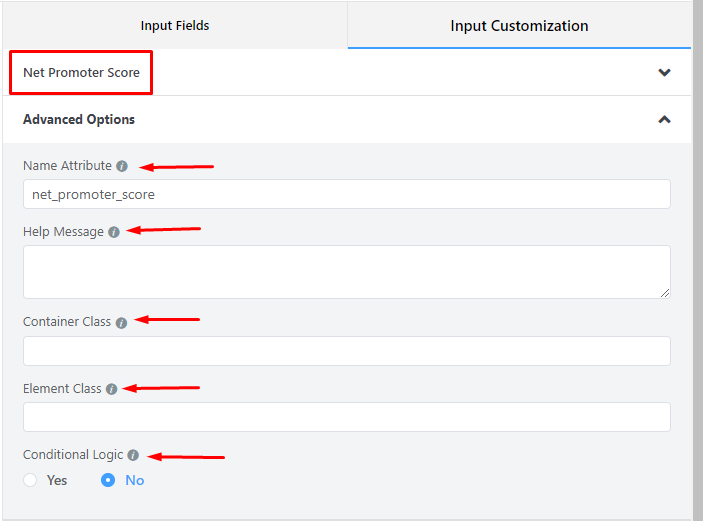Collapse Advanced Options using the up chevron
Image resolution: width=703 pixels, height=521 pixels.
click(664, 119)
